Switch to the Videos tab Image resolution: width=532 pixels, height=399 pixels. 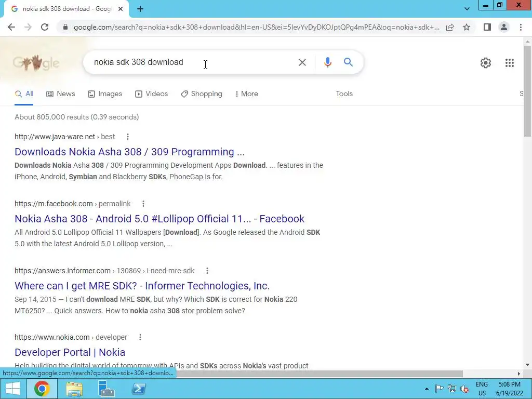tap(151, 94)
